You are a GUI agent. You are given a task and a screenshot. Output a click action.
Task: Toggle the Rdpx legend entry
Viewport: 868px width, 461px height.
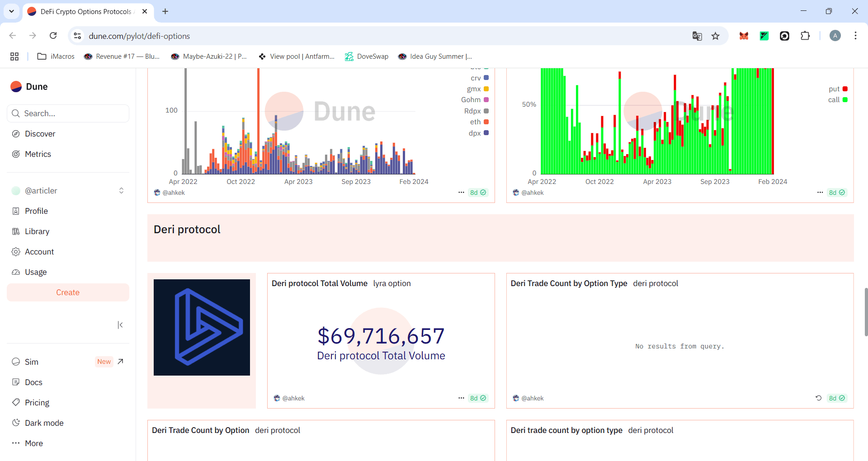(x=476, y=111)
